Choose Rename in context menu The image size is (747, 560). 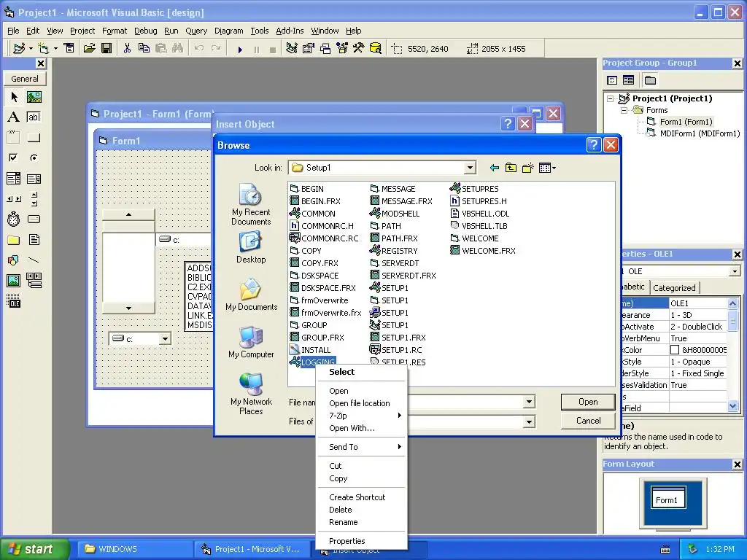(362, 522)
